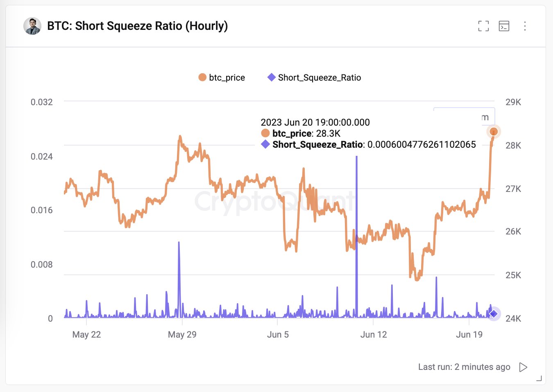Click the 29K right axis label
The width and height of the screenshot is (553, 392).
coord(513,102)
